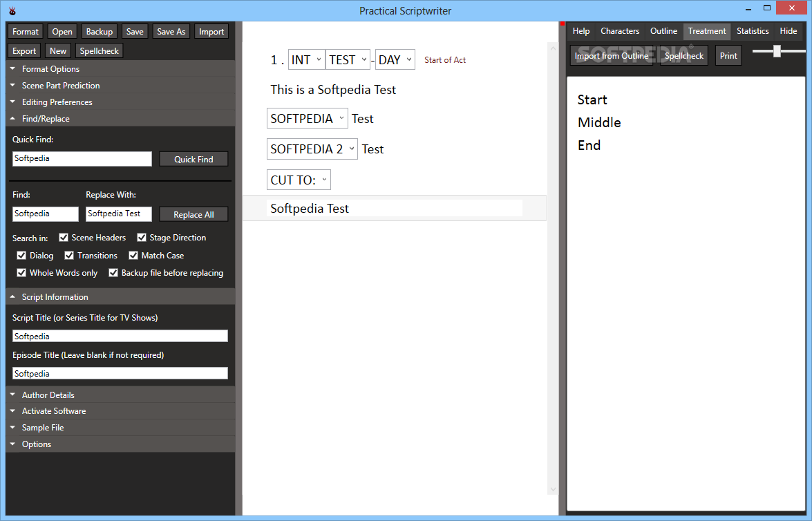Click the treatment zoom slider handle

(777, 50)
